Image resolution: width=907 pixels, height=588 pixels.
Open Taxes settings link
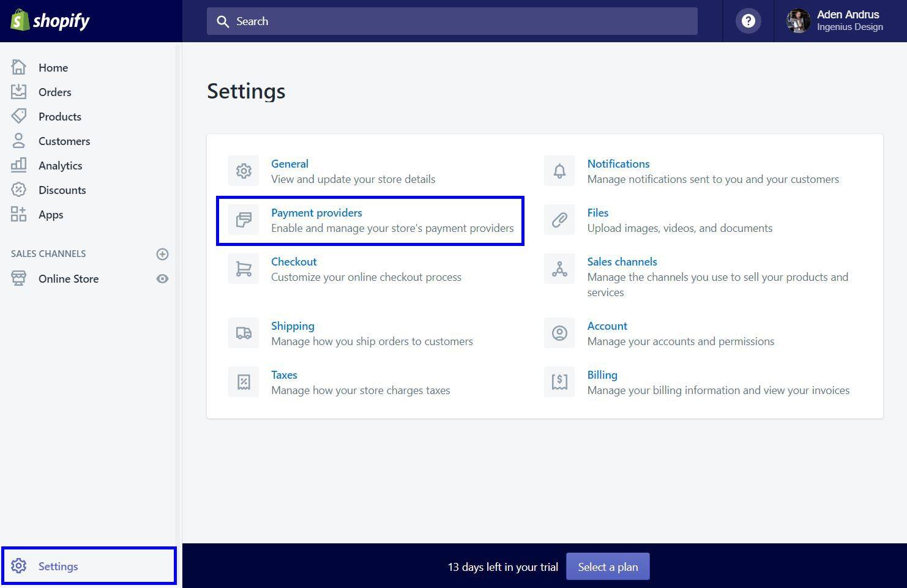(x=284, y=374)
